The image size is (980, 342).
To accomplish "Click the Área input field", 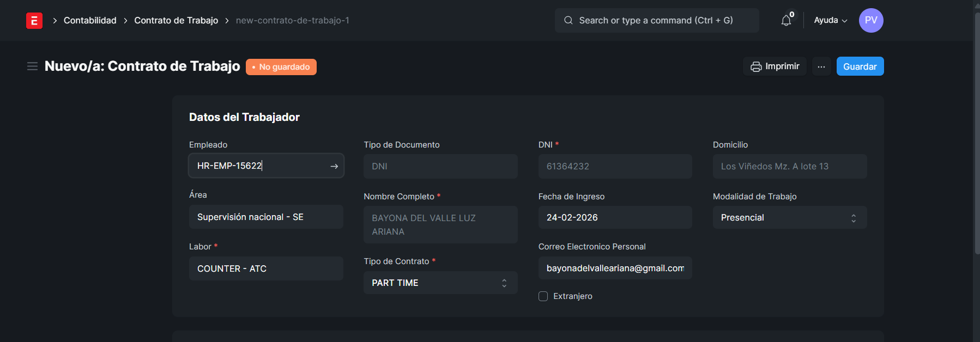I will [265, 217].
